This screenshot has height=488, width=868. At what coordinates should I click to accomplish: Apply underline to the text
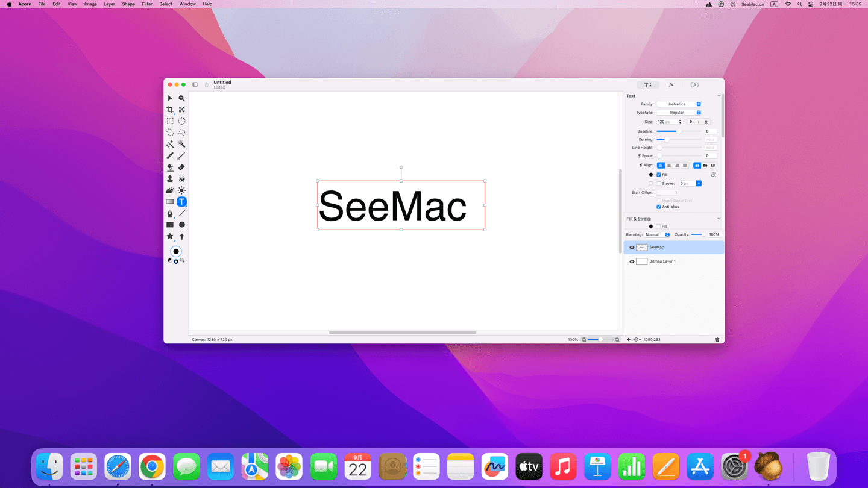(x=706, y=122)
